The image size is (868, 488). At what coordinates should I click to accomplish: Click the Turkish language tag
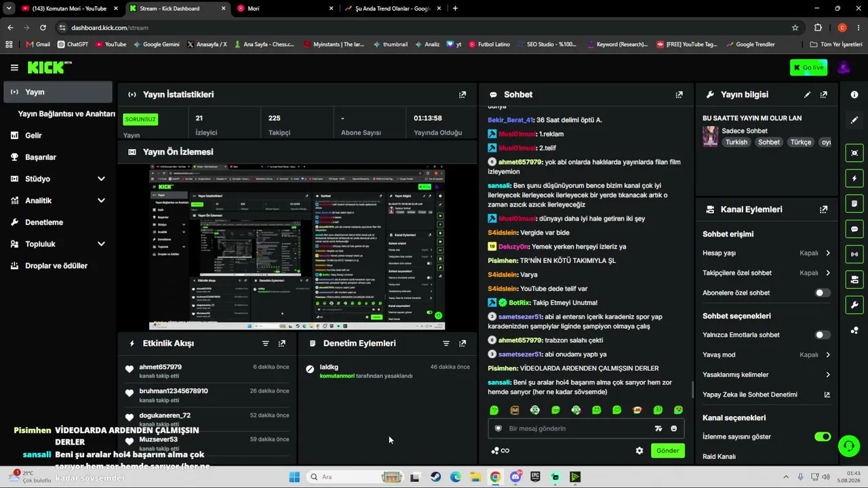pos(736,142)
